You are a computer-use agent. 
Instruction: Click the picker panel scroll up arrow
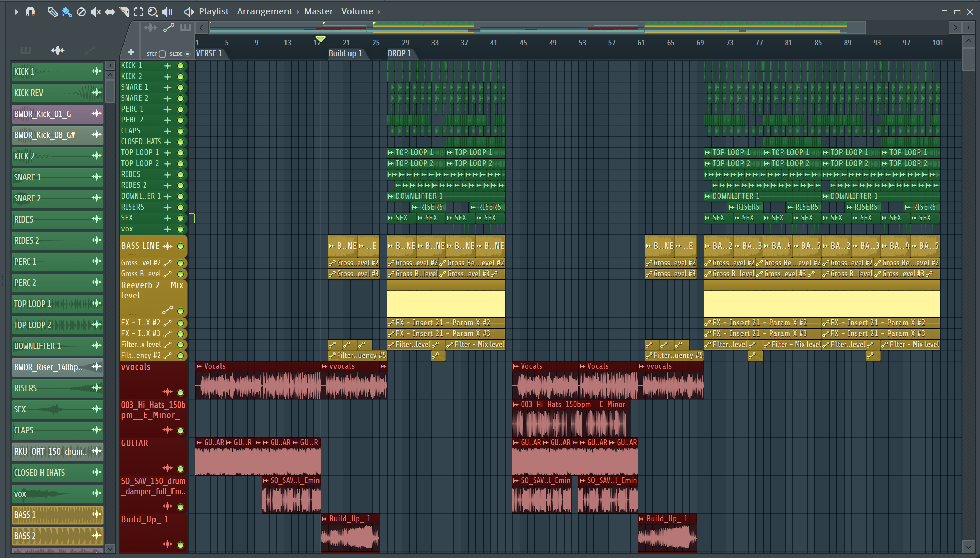coord(110,75)
